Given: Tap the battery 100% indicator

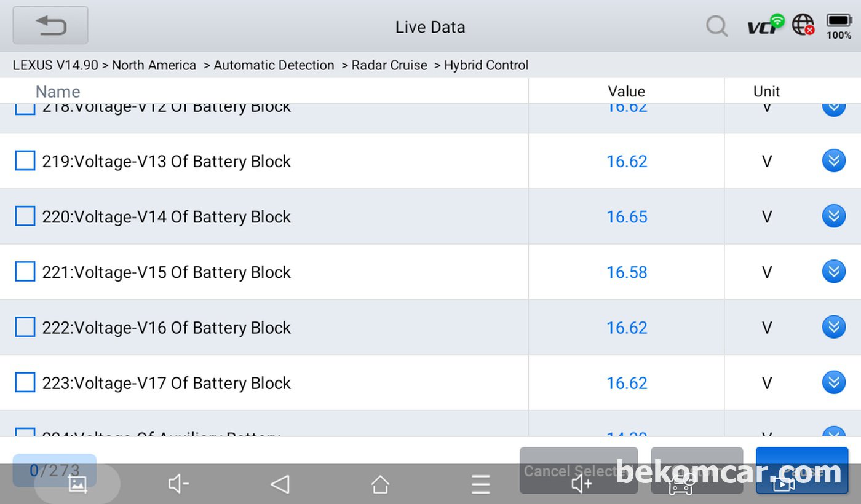Looking at the screenshot, I should point(839,26).
